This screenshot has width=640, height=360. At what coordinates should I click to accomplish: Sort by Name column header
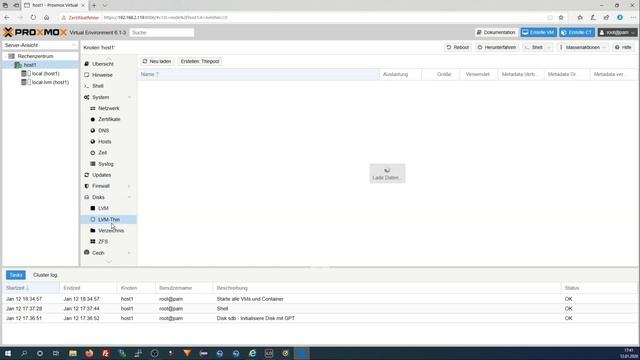258,74
